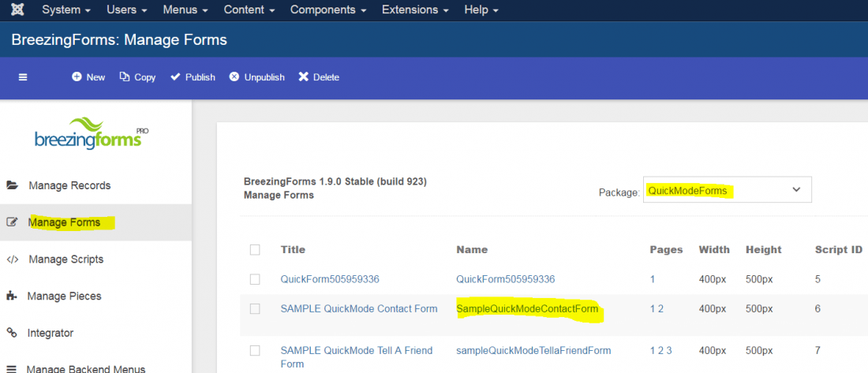This screenshot has height=373, width=868.
Task: Click the Manage Records folder icon
Action: [x=12, y=185]
